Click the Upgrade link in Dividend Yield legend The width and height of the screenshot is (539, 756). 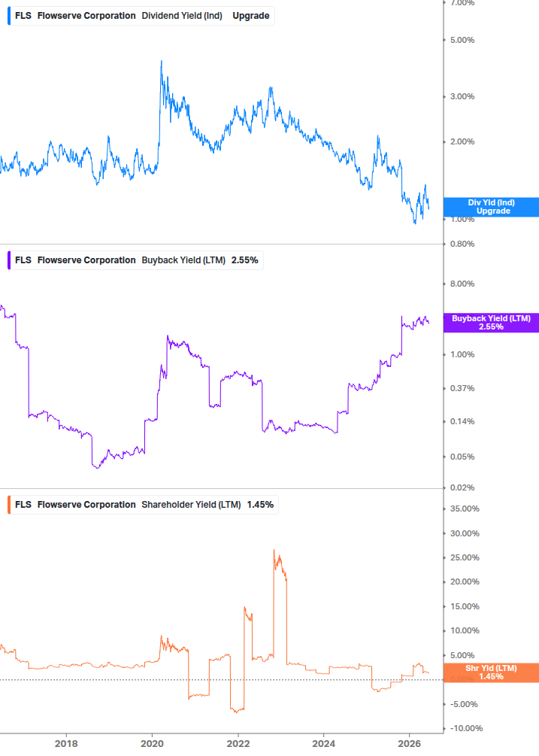[x=251, y=16]
